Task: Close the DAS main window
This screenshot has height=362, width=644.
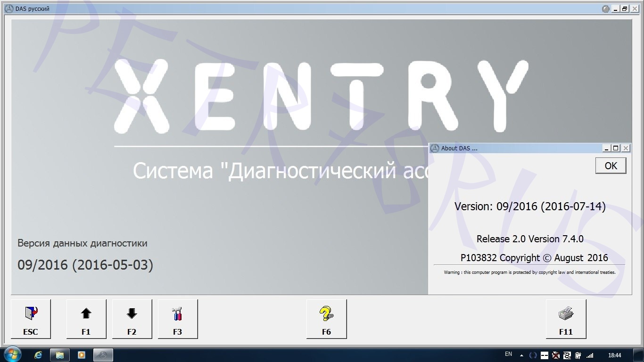Action: [x=634, y=8]
